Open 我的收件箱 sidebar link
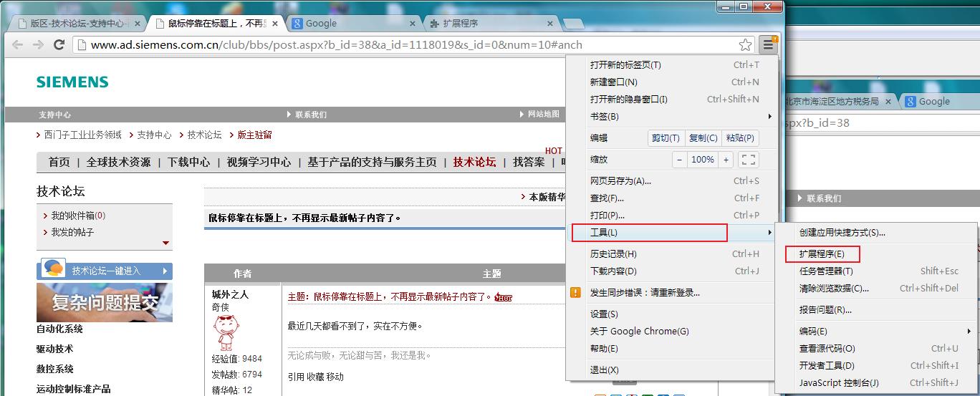The image size is (980, 396). click(x=78, y=215)
